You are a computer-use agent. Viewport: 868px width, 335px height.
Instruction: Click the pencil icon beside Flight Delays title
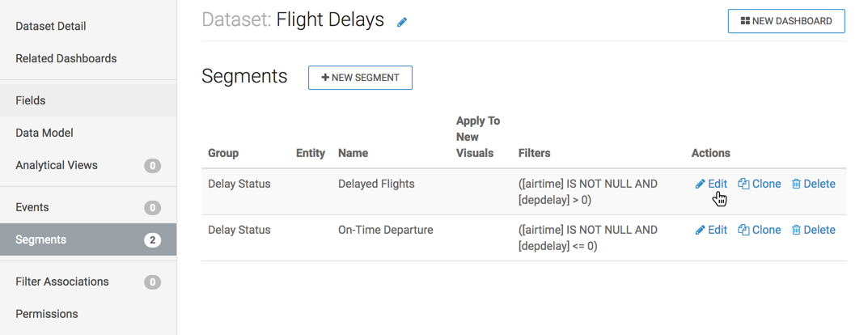pyautogui.click(x=402, y=23)
